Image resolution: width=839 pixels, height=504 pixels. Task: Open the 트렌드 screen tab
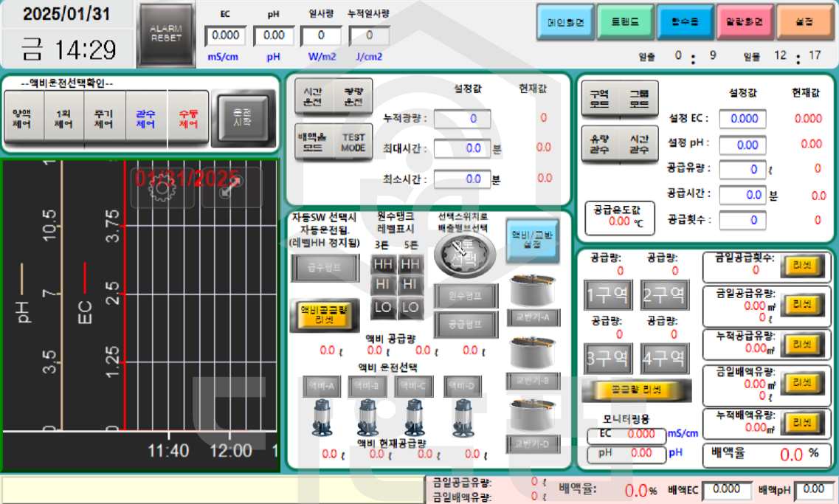point(624,22)
